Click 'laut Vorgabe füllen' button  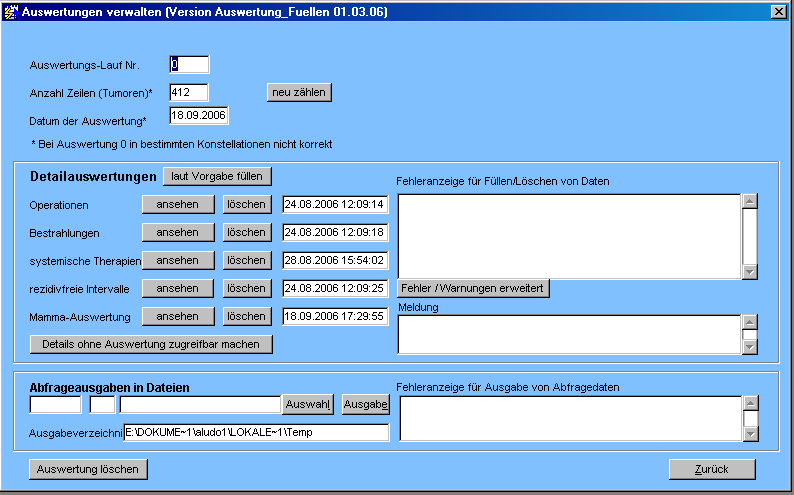pos(217,176)
